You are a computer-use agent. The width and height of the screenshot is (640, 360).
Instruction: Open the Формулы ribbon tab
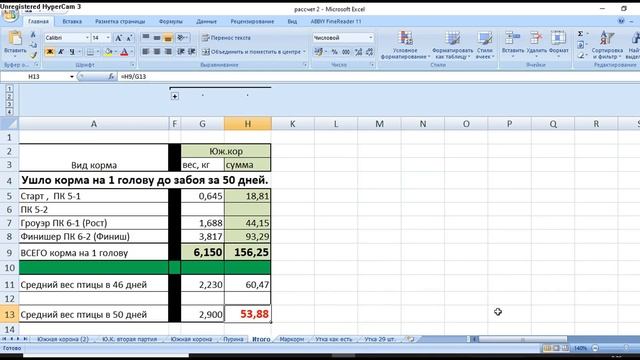pyautogui.click(x=171, y=21)
